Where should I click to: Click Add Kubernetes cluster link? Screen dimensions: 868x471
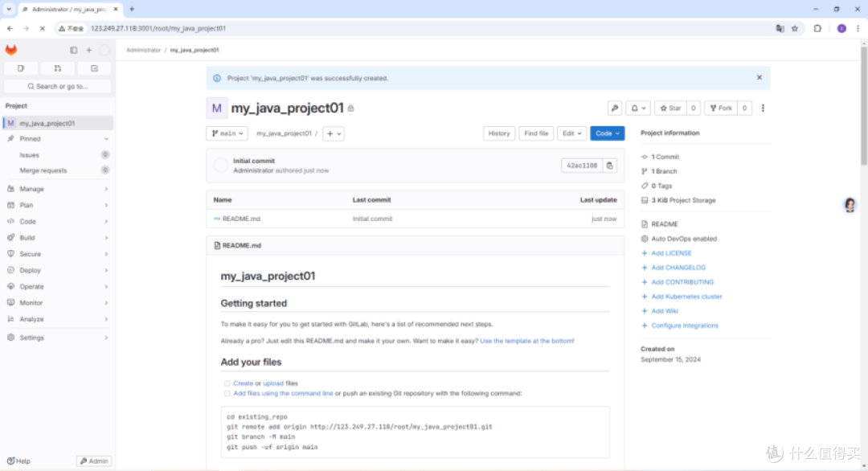click(686, 297)
